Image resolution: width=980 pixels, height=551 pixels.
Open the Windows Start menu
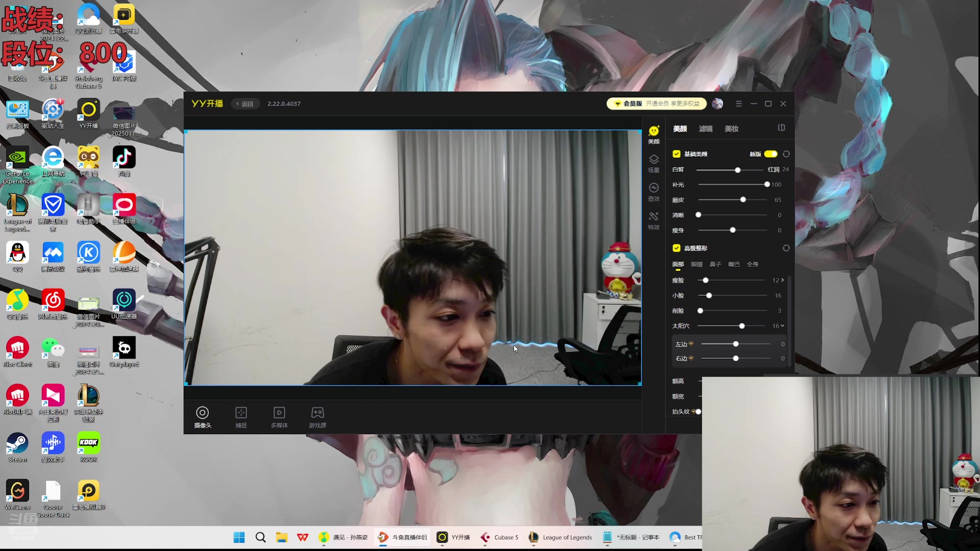[239, 537]
